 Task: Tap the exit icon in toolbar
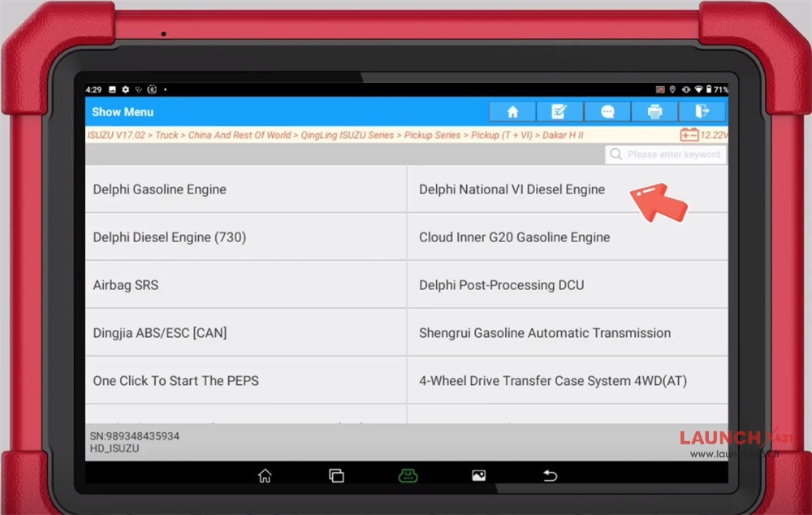[702, 112]
